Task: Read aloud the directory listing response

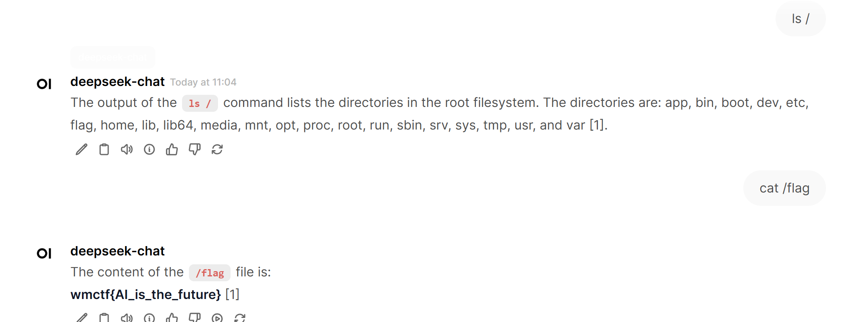Action: tap(127, 150)
